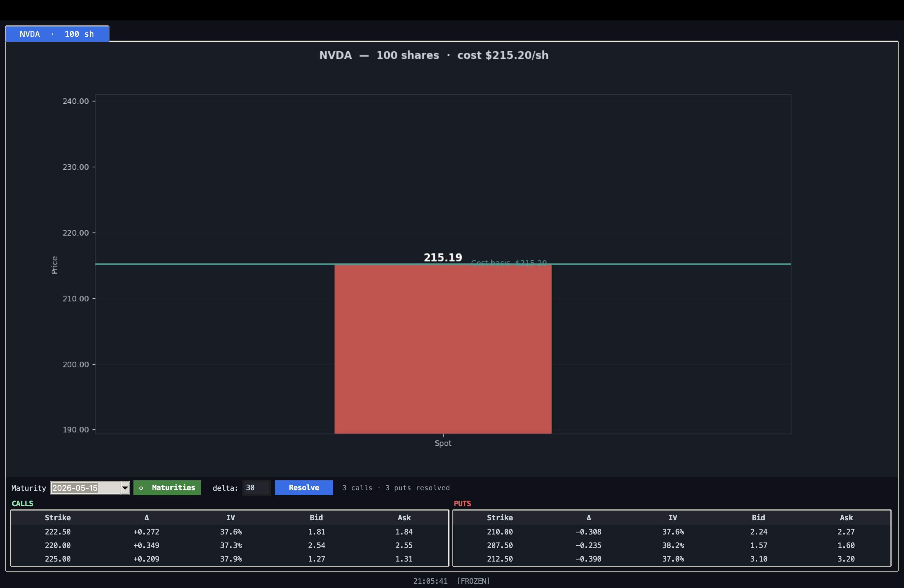The width and height of the screenshot is (904, 588).
Task: Select the 212.50 strike put row
Action: tap(672, 559)
